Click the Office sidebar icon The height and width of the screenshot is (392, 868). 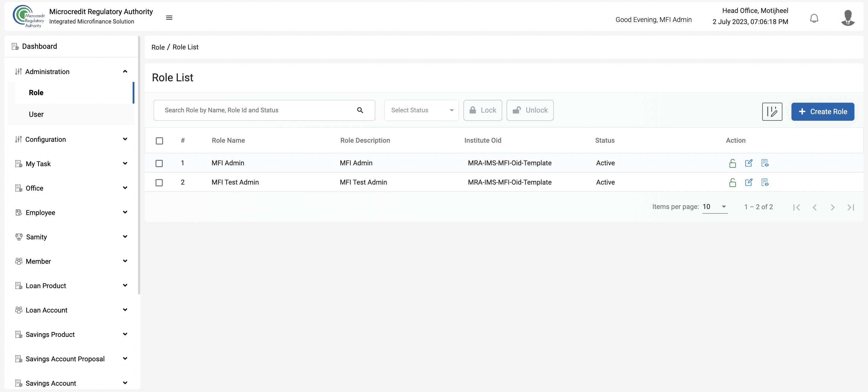18,188
